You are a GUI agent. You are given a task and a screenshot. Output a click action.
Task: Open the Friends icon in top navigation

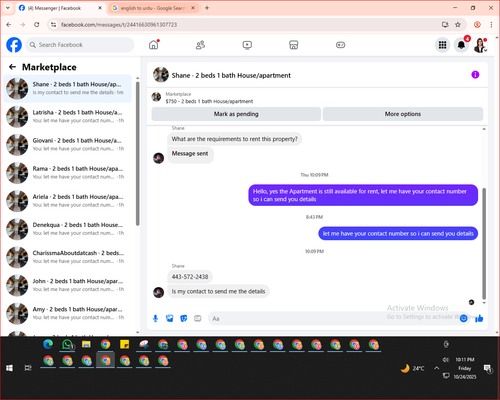[200, 45]
